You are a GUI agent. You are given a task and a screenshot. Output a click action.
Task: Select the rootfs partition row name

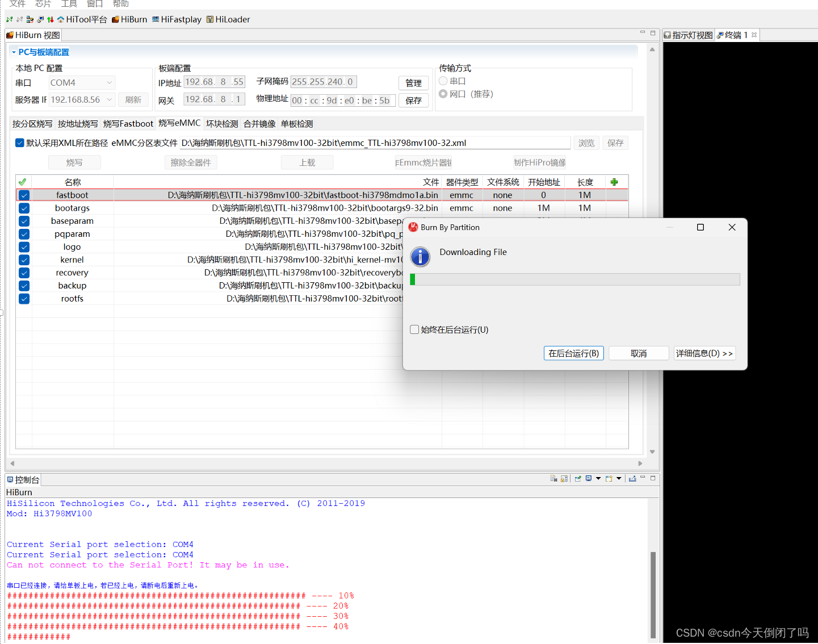[x=72, y=299]
